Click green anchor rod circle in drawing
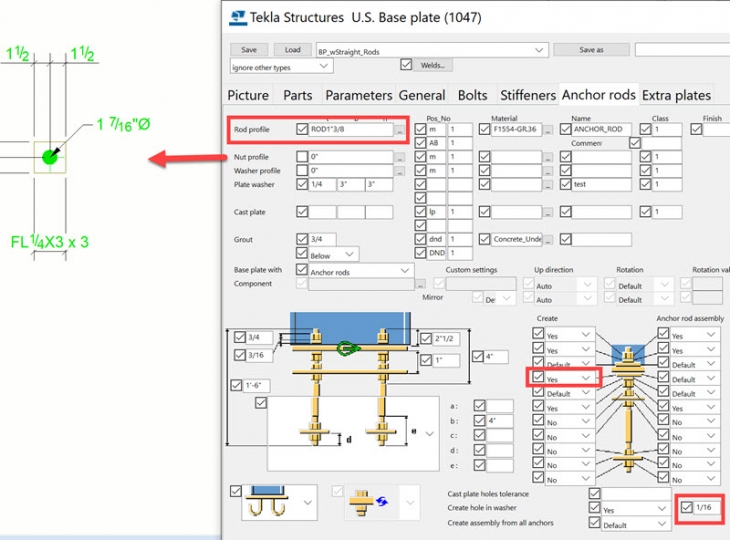Screen dimensions: 730x540 tap(49, 157)
